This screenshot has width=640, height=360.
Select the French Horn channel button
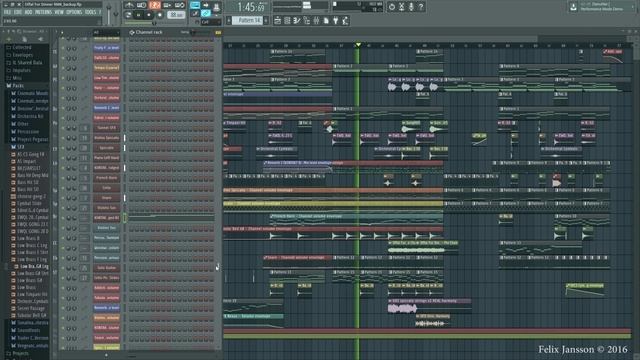pyautogui.click(x=107, y=178)
